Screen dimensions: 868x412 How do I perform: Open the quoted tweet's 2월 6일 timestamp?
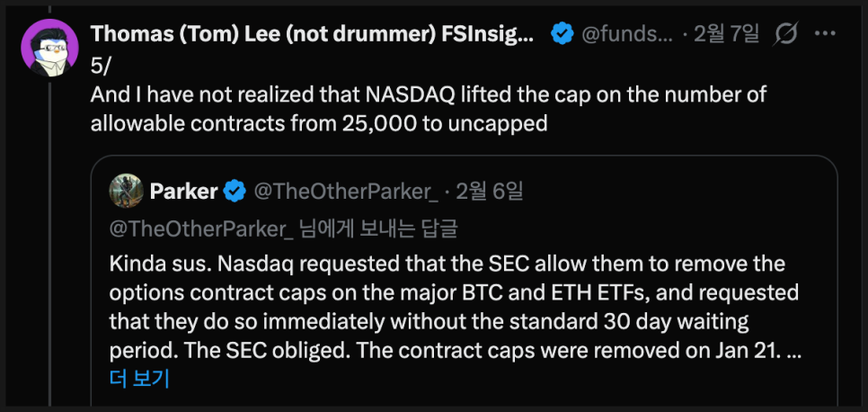pos(489,191)
